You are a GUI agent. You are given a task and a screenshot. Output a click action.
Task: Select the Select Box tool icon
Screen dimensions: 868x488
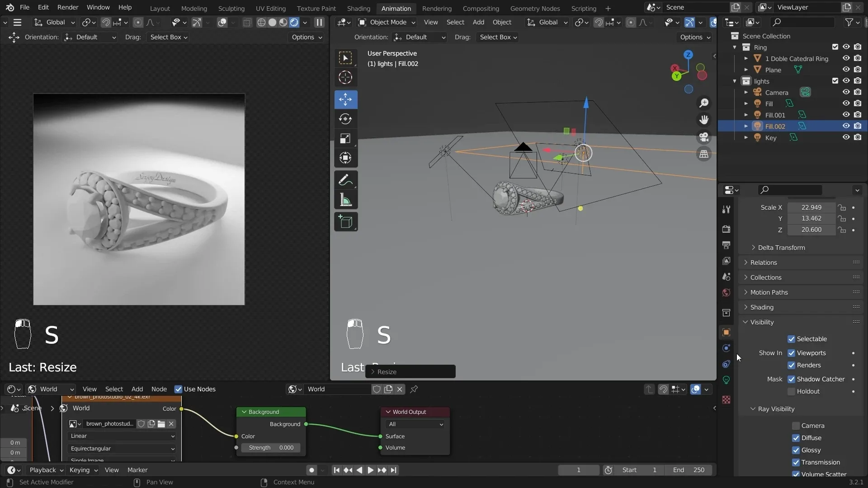(346, 58)
